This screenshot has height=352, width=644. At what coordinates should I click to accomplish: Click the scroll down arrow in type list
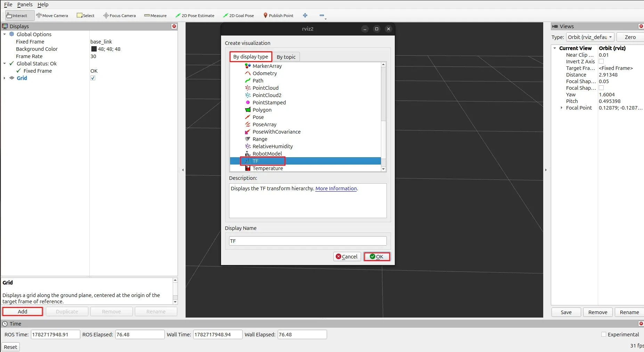[x=383, y=169]
